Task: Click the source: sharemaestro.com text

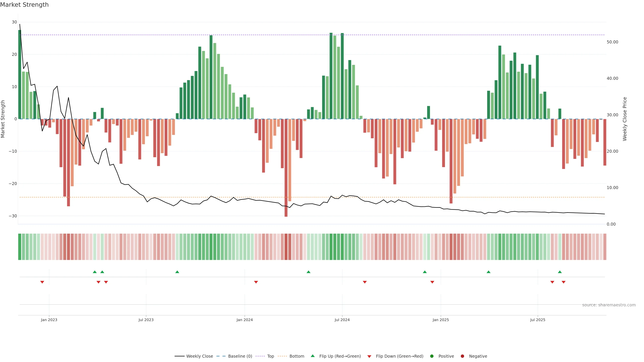Action: pyautogui.click(x=609, y=305)
